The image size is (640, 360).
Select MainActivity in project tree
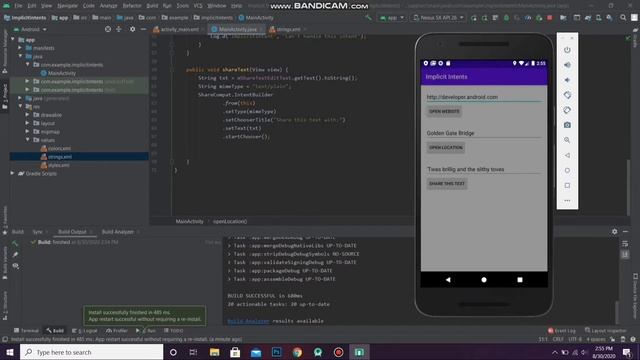(58, 73)
